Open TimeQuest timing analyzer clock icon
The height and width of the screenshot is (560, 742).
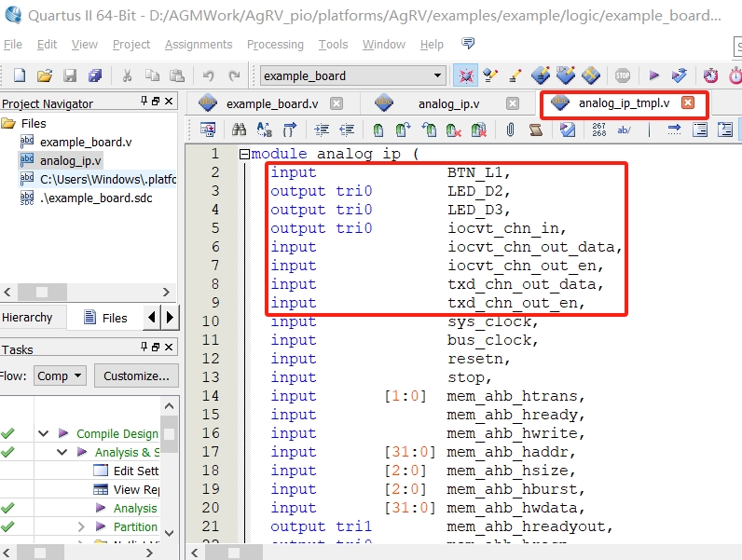pyautogui.click(x=710, y=75)
